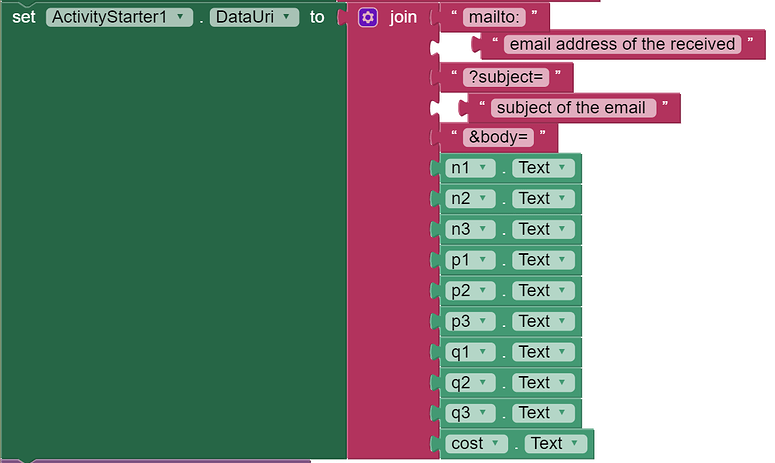Click the join block's gear mutator icon

tap(367, 17)
